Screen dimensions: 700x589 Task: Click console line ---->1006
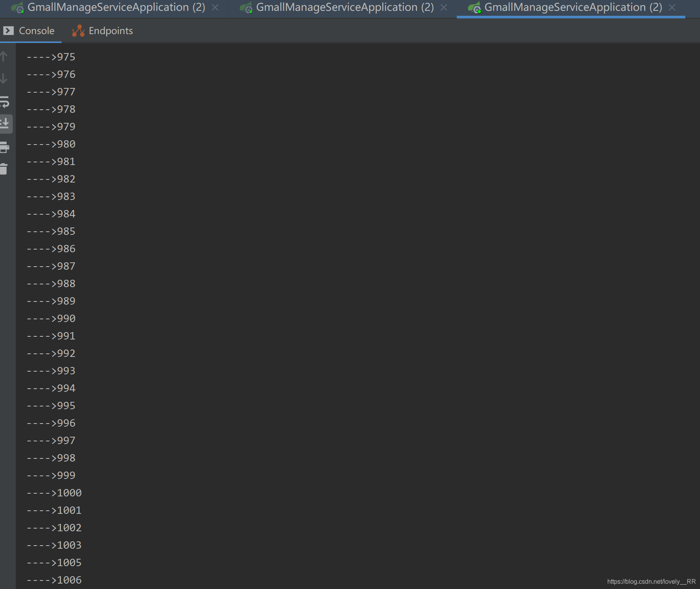(54, 580)
